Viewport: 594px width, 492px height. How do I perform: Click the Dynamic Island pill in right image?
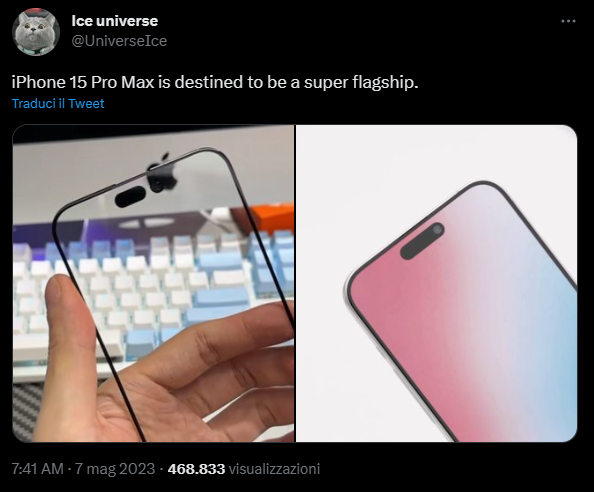pos(422,241)
